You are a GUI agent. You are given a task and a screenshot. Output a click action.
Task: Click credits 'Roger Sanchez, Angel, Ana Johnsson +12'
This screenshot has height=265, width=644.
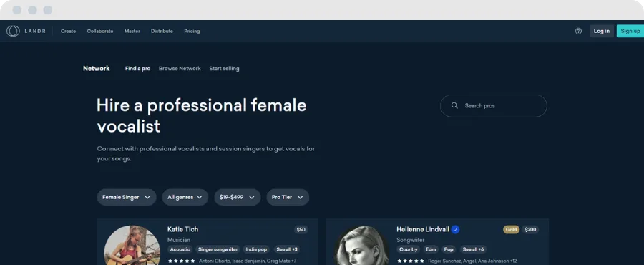pyautogui.click(x=472, y=261)
